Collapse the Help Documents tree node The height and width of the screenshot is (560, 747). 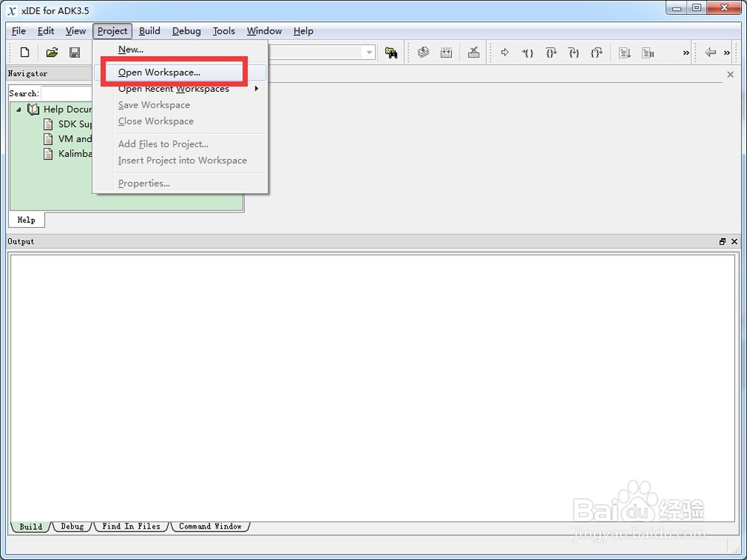(19, 110)
